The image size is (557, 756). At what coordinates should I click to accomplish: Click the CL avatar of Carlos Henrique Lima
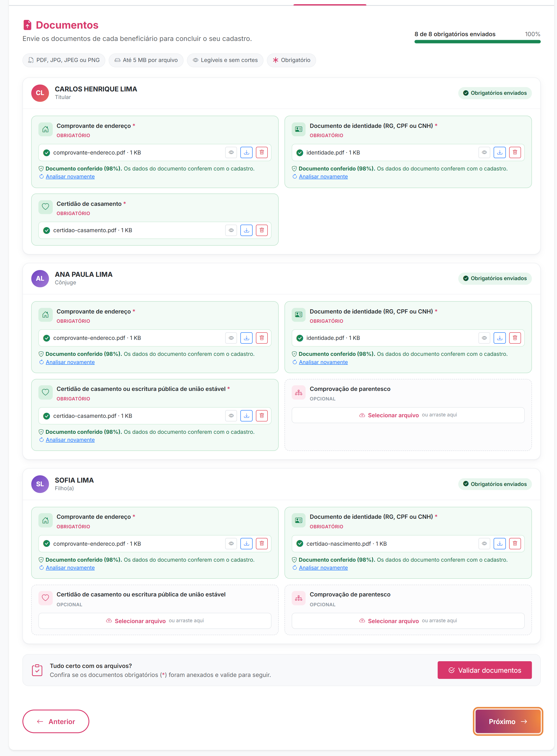coord(40,93)
